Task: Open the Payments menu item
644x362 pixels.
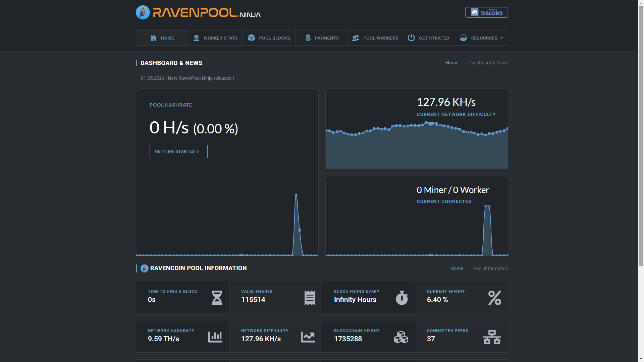Action: coord(322,38)
